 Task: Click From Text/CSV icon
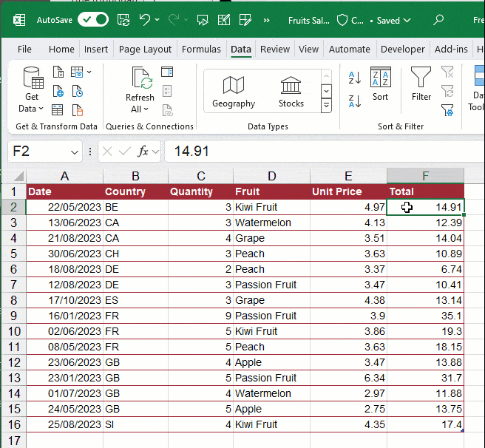[58, 72]
